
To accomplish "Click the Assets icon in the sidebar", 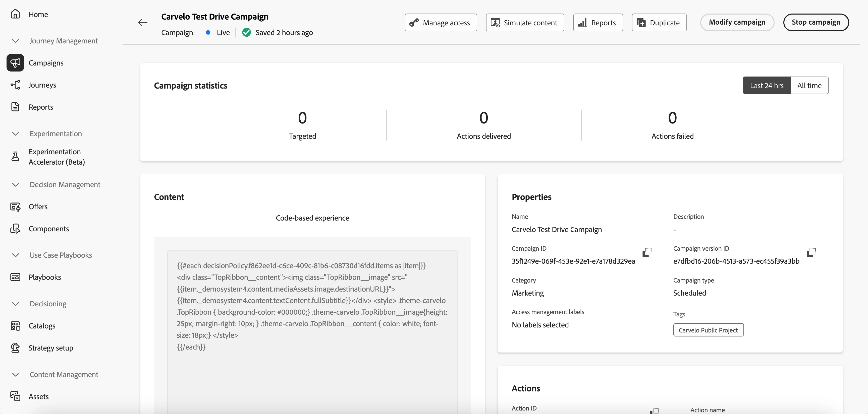I will pyautogui.click(x=15, y=396).
